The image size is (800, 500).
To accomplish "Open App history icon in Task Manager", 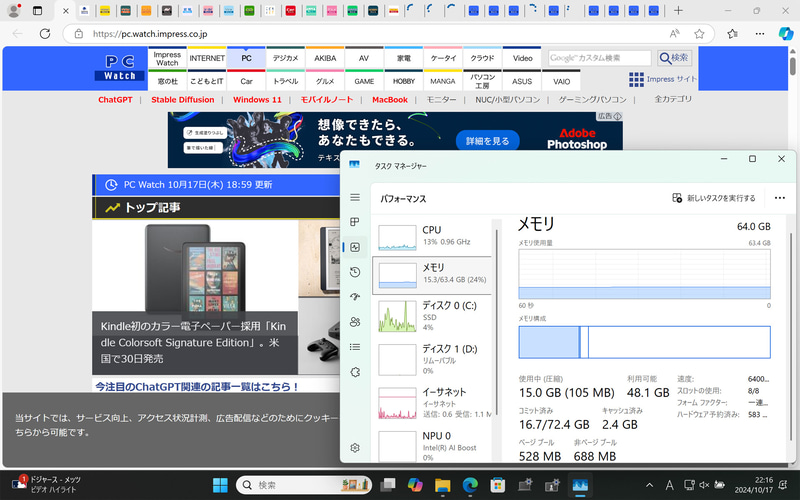I will coord(355,272).
